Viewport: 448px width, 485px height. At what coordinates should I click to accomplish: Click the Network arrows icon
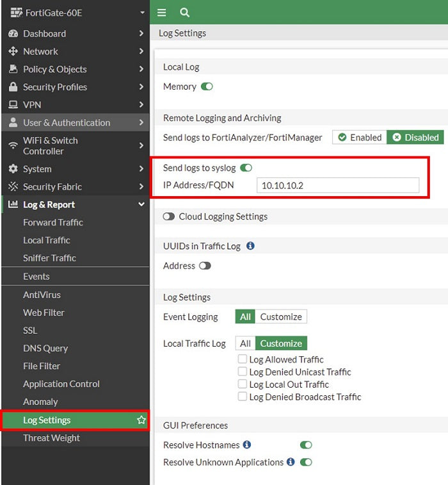13,51
